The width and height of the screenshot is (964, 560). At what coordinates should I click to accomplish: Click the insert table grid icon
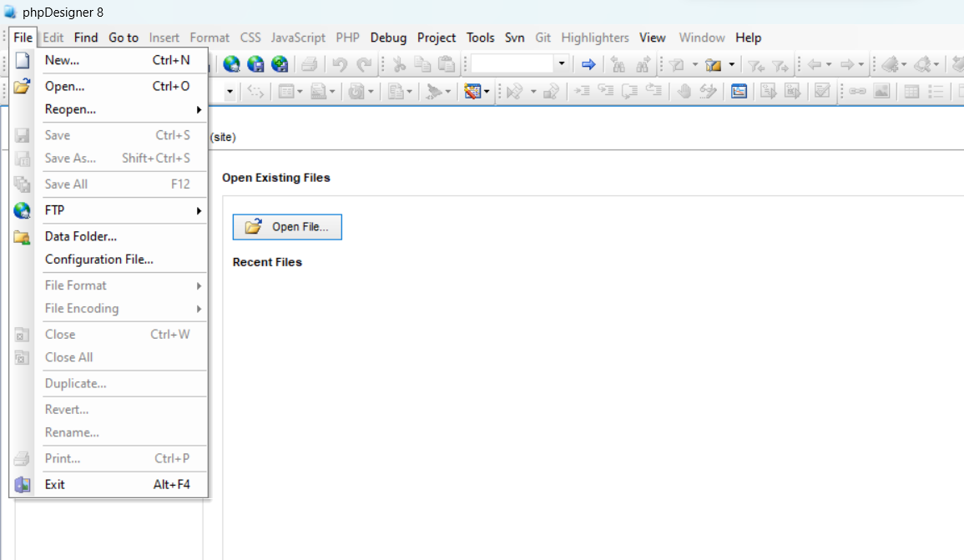click(911, 92)
